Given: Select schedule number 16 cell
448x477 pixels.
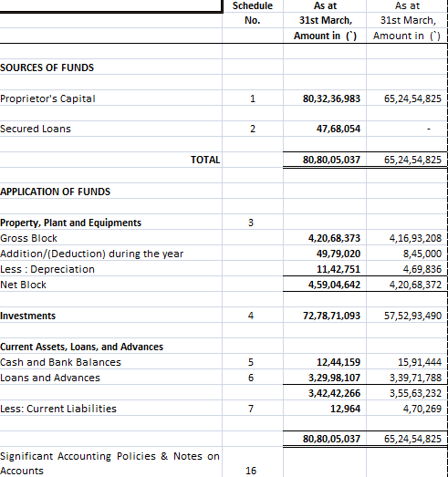Looking at the screenshot, I should click(x=253, y=462).
